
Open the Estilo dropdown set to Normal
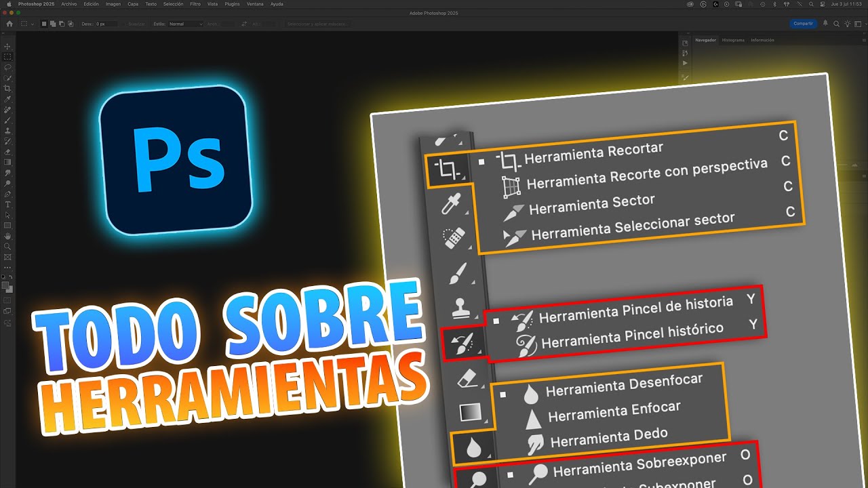pos(186,24)
